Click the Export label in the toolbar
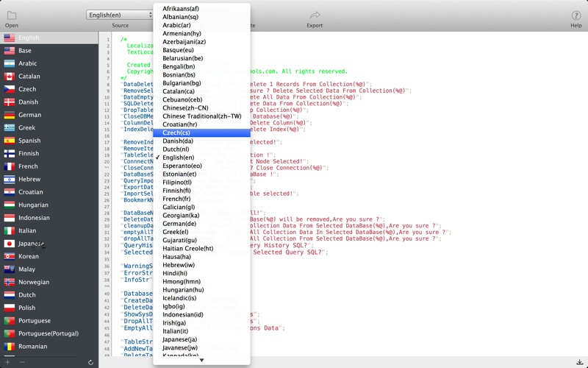The width and height of the screenshot is (588, 368). (315, 26)
